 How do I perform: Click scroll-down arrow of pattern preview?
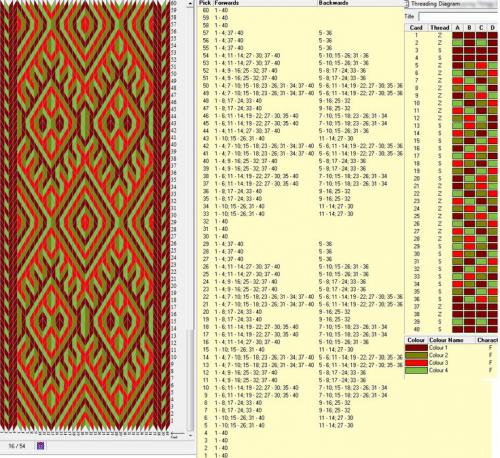190,435
